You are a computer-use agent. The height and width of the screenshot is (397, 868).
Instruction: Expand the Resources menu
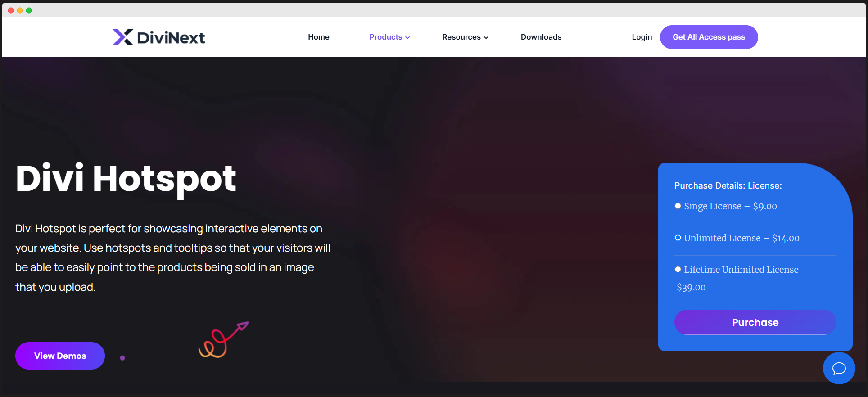(x=465, y=37)
